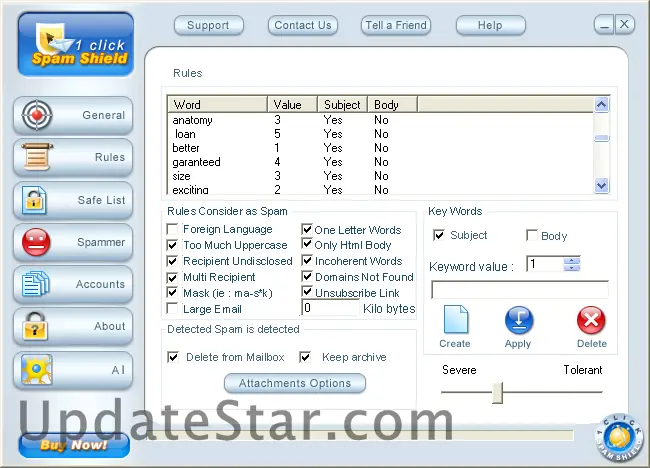Sort rules by Word column header
The width and height of the screenshot is (650, 468).
point(218,104)
